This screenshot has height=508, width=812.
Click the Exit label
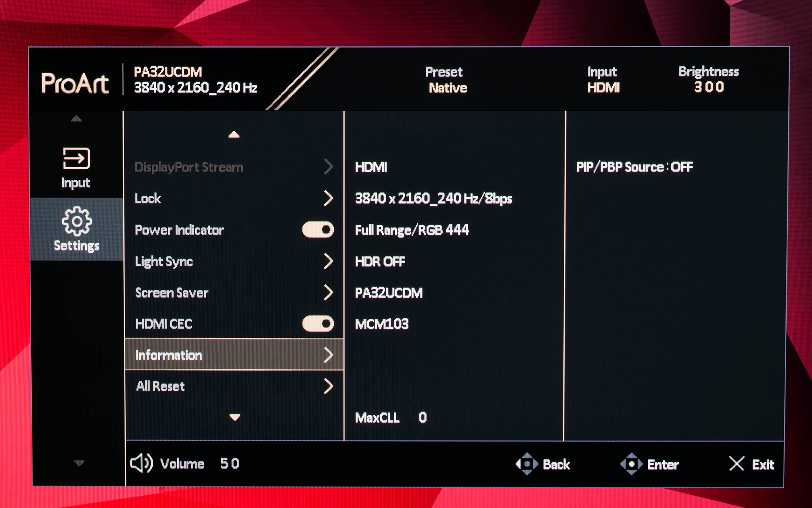763,464
